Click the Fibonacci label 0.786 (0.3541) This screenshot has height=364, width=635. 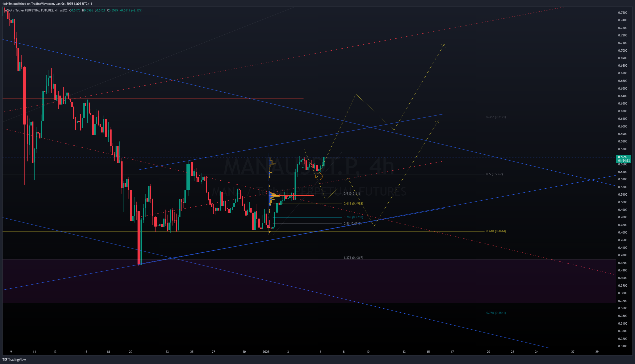tap(496, 313)
